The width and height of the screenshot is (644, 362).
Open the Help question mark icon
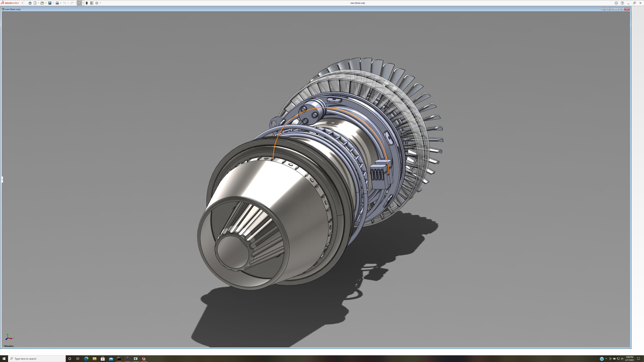tap(622, 3)
